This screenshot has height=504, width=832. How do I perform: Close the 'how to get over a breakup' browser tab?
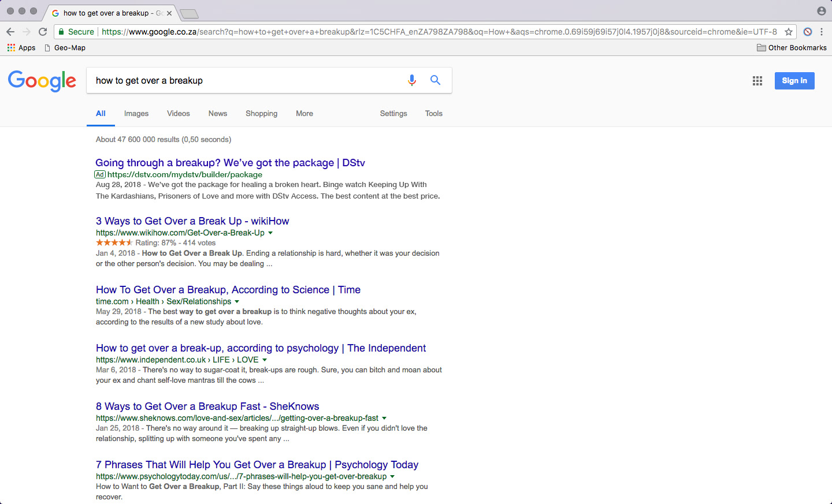pos(169,13)
